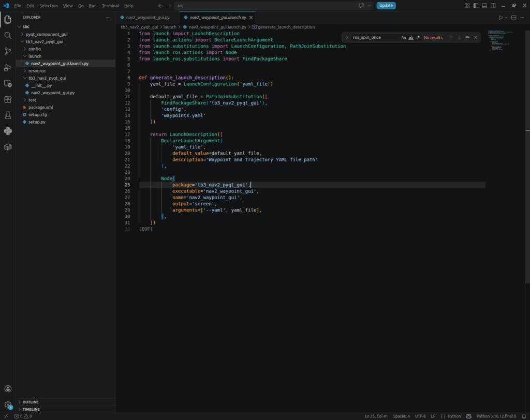Open the cube-shaped package view icon

8,147
